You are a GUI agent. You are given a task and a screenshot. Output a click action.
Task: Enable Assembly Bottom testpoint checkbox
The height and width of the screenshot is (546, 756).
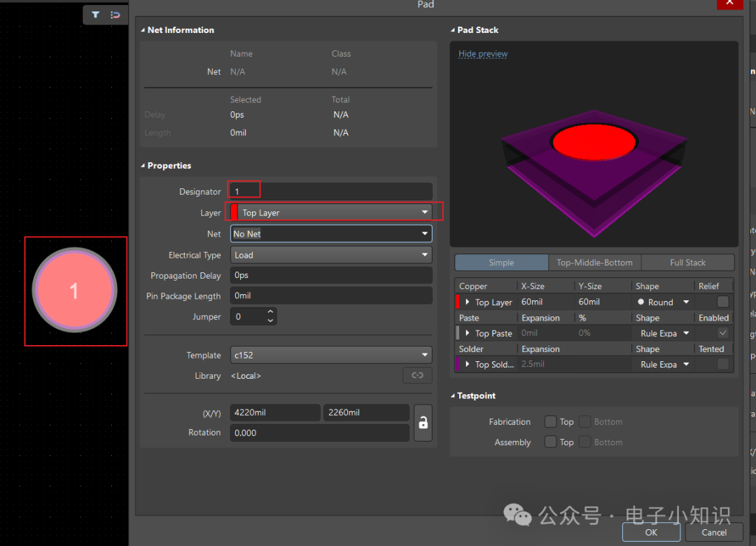pos(584,442)
